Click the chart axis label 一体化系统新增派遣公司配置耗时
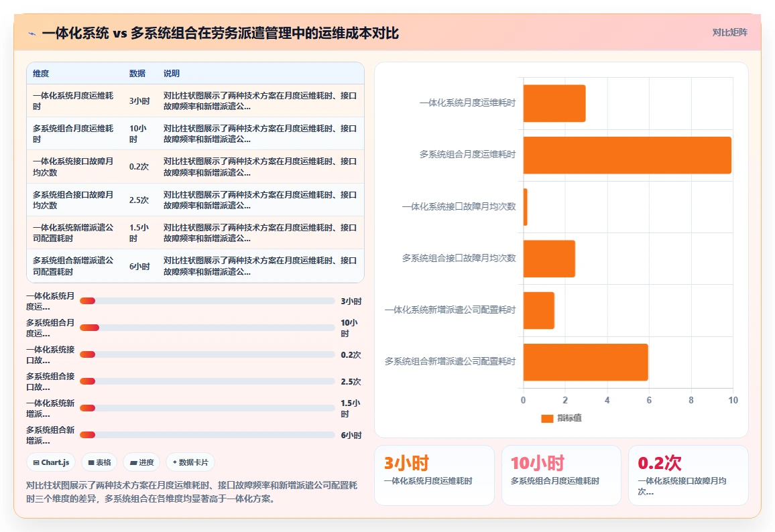This screenshot has width=775, height=532. click(451, 310)
